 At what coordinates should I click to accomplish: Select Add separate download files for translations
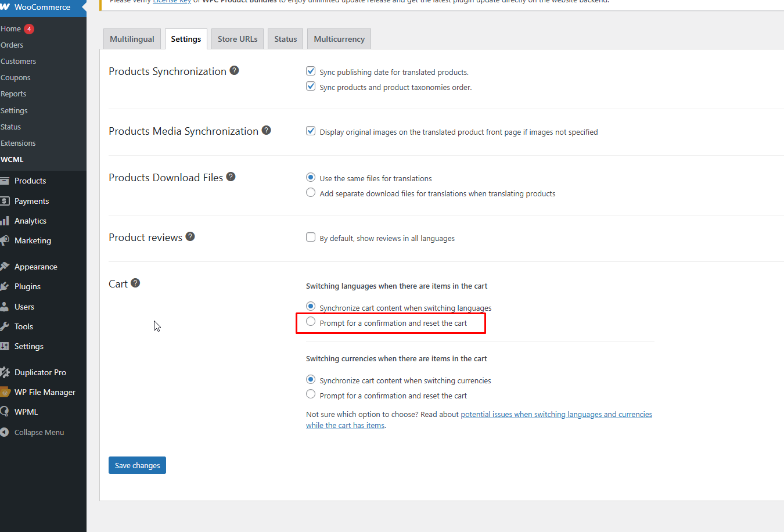311,192
